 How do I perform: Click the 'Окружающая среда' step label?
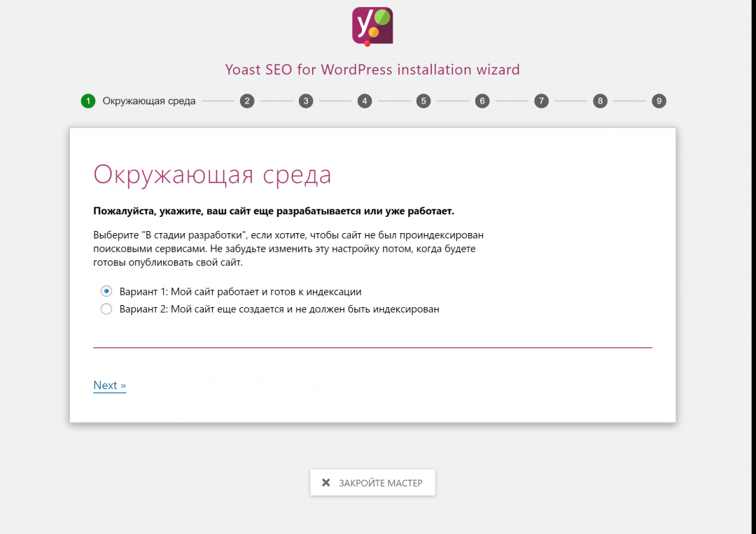[x=149, y=101]
